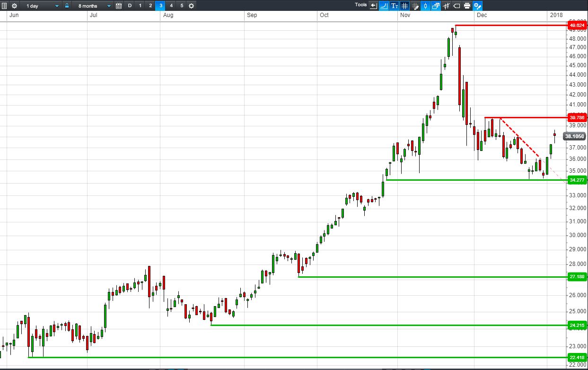Switch to chart preset 5
This screenshot has height=370, width=588.
coord(182,6)
